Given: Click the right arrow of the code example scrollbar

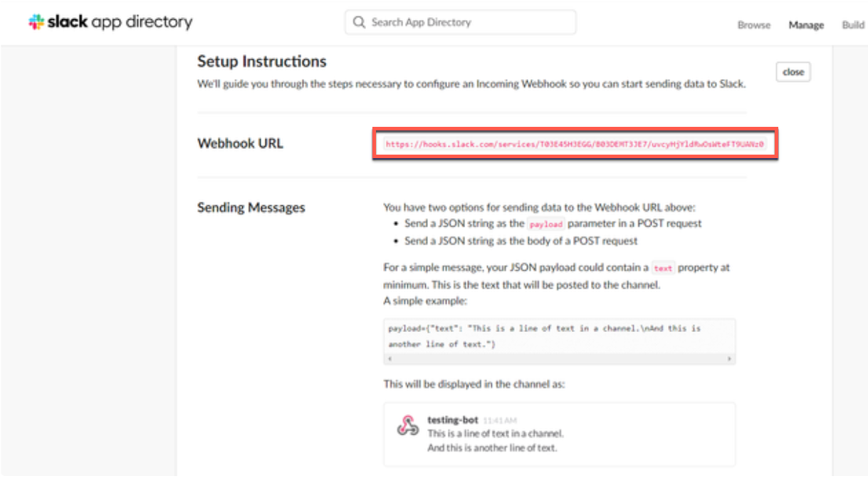Looking at the screenshot, I should pyautogui.click(x=731, y=358).
